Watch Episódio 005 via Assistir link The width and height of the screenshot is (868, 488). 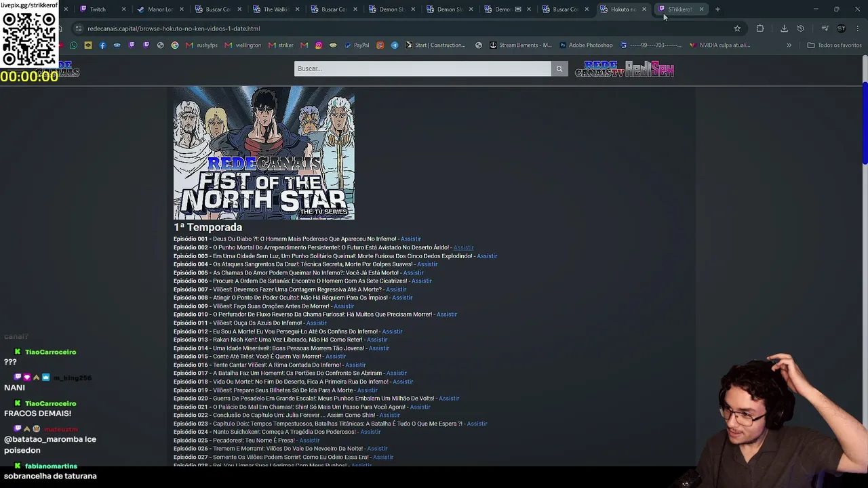pyautogui.click(x=413, y=273)
